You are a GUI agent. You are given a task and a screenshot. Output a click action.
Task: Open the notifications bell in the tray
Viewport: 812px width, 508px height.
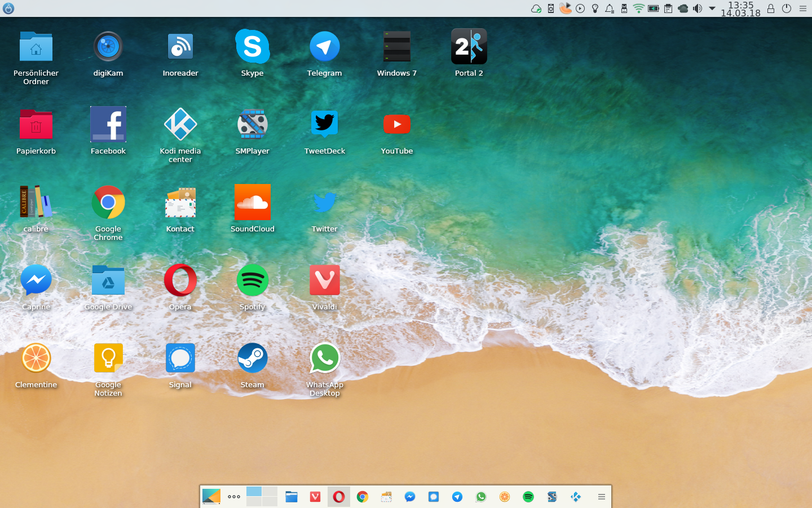click(x=610, y=8)
